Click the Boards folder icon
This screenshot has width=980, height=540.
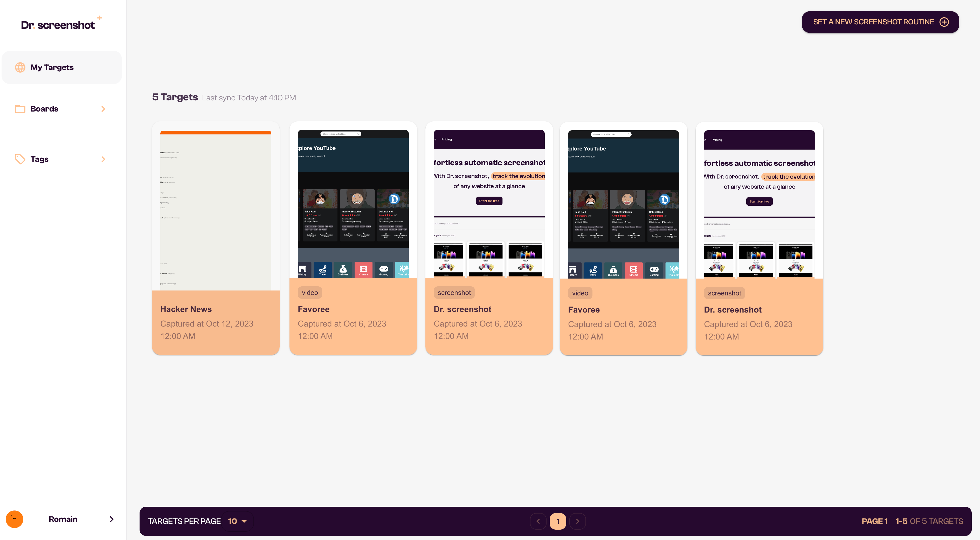20,109
